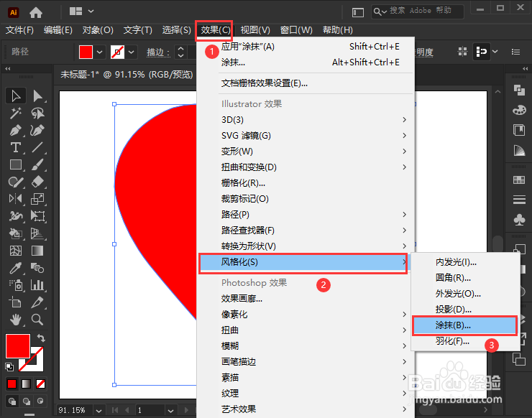This screenshot has height=418, width=532.
Task: Expand the fill color dropdown arrow
Action: (99, 52)
